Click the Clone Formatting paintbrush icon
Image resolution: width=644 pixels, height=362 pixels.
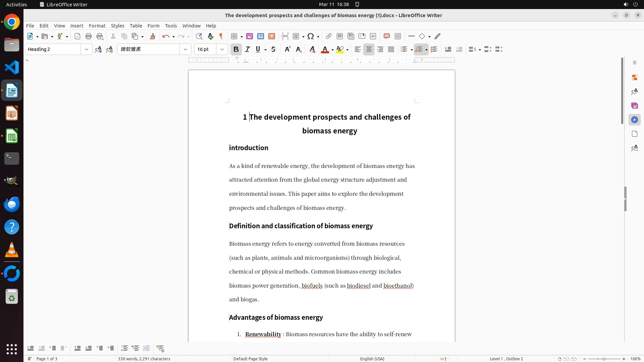tap(153, 36)
